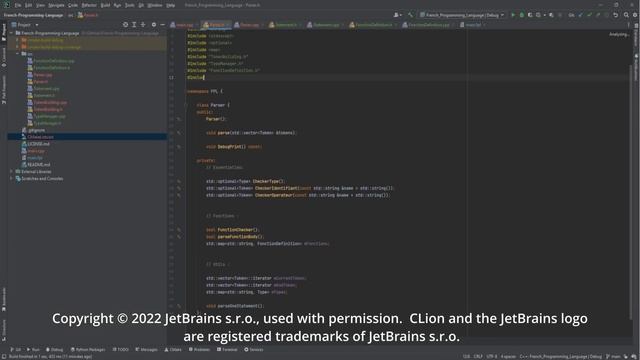Open FunctionDefinition.cpp in project tree
This screenshot has height=360, width=640.
point(51,61)
